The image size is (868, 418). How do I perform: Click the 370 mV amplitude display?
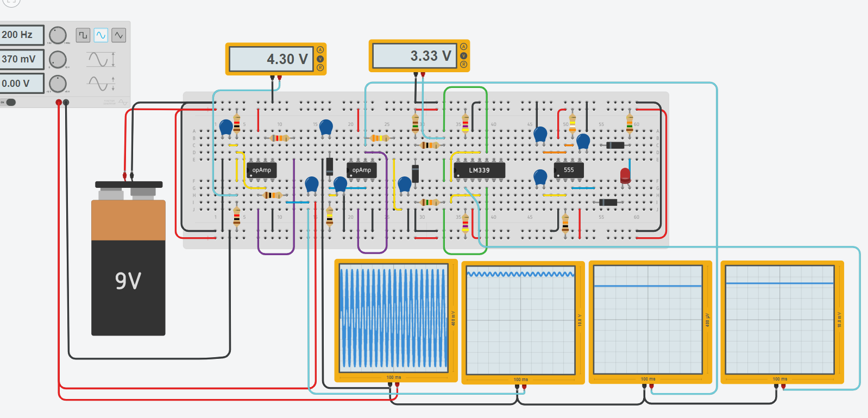click(x=21, y=59)
